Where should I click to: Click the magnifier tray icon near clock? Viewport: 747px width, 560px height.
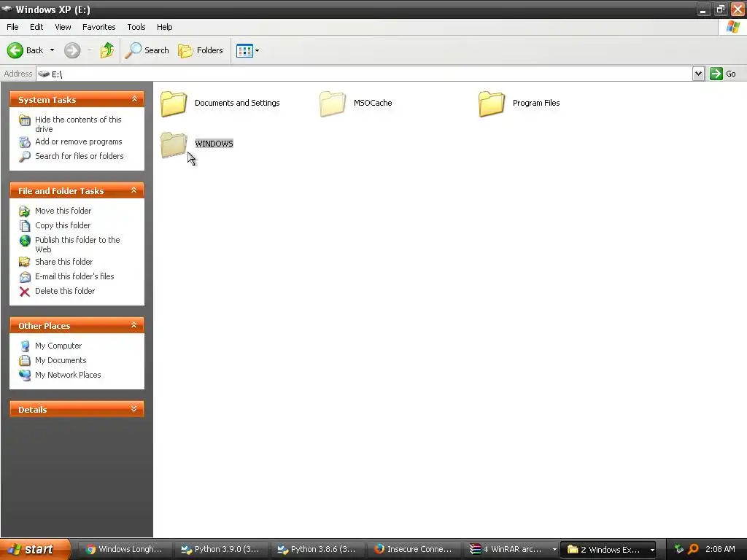pos(693,549)
